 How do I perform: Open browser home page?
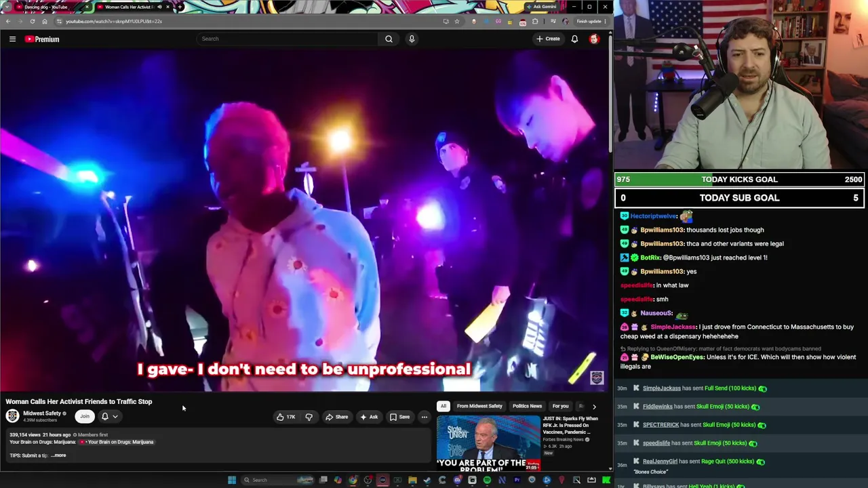pyautogui.click(x=45, y=21)
